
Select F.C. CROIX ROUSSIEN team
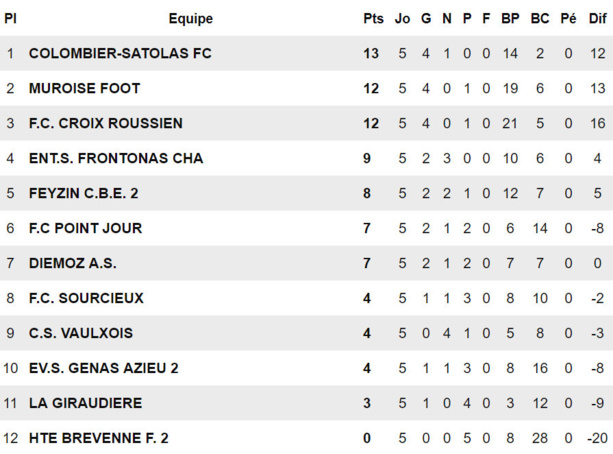[105, 123]
